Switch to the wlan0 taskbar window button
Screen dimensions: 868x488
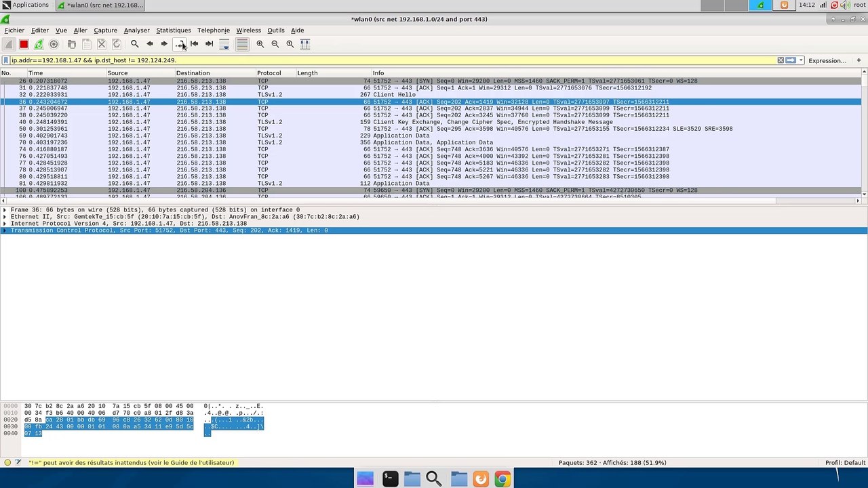(x=102, y=5)
